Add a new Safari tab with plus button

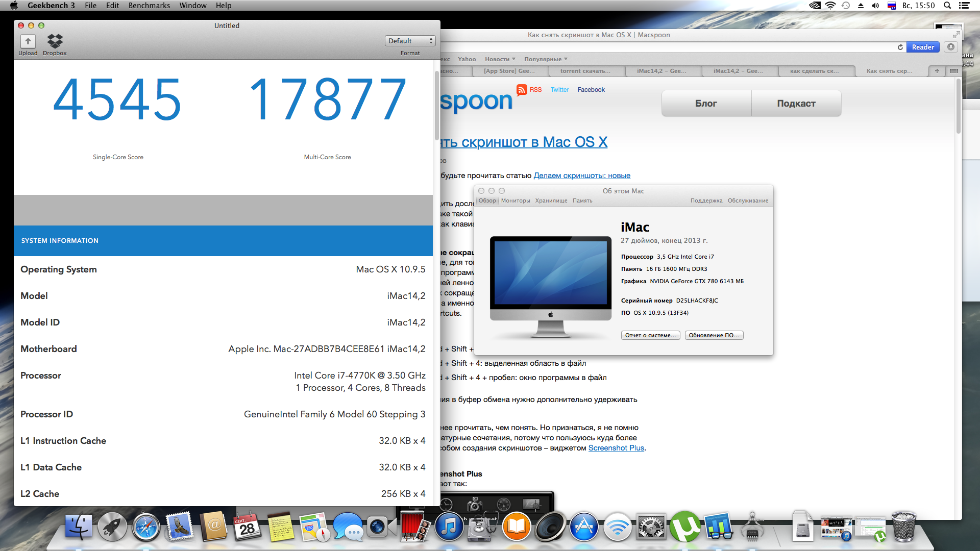click(937, 71)
